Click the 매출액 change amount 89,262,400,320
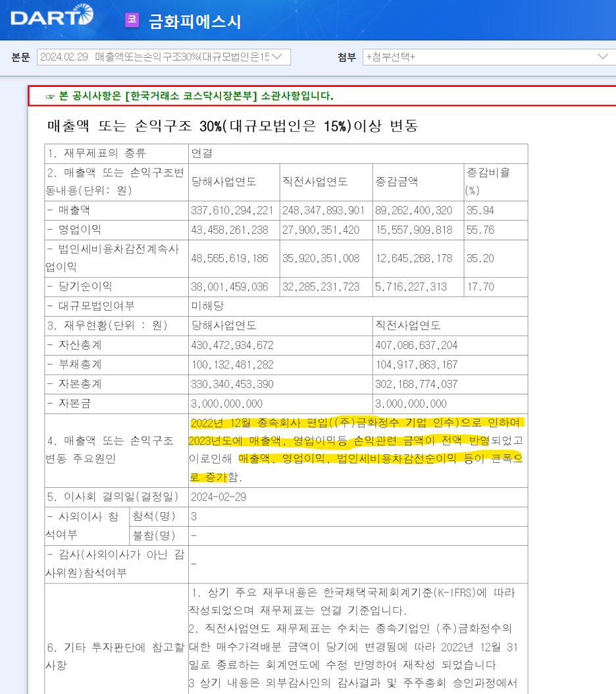Screen dimensions: 616x694 414,211
